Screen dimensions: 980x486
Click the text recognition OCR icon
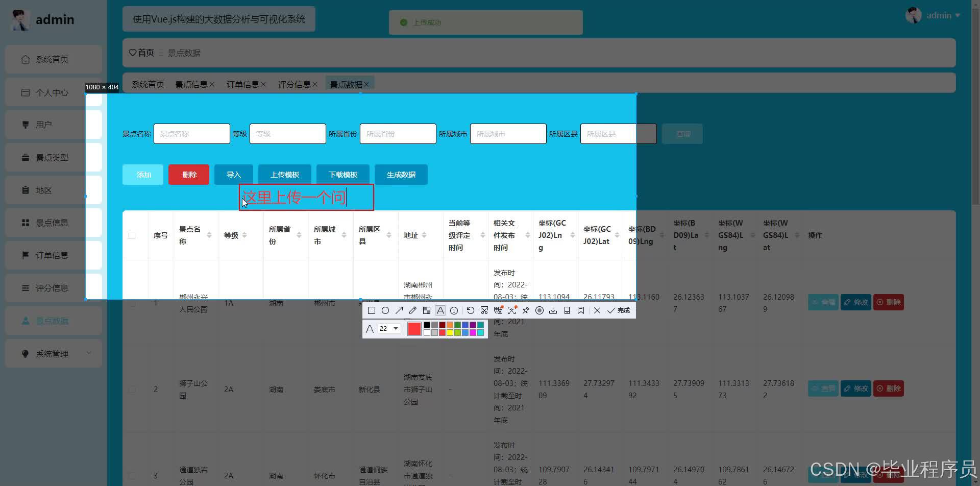coord(512,310)
